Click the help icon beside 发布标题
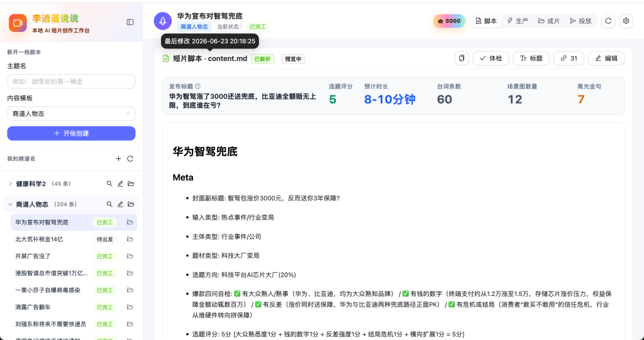 point(197,86)
